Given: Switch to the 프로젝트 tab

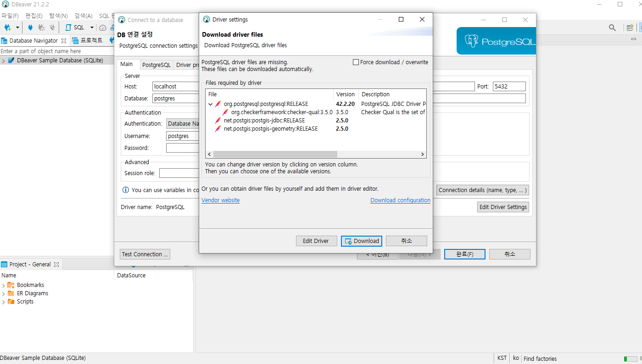Looking at the screenshot, I should pyautogui.click(x=88, y=40).
